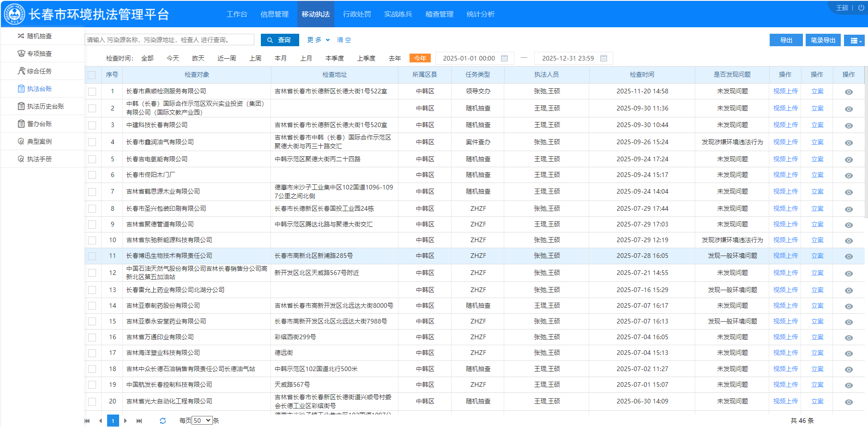View details eye icon for row 11
Viewport: 868px width, 427px height.
point(848,256)
